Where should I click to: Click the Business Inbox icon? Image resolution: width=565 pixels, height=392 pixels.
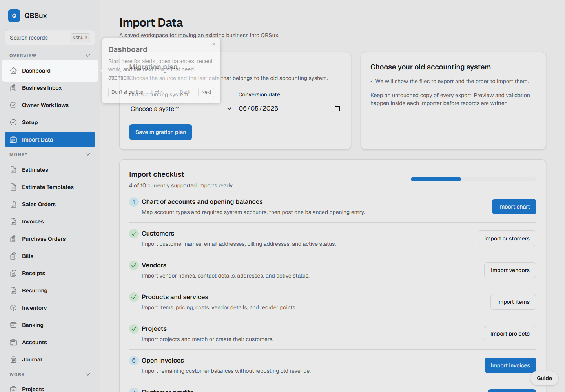tap(13, 88)
